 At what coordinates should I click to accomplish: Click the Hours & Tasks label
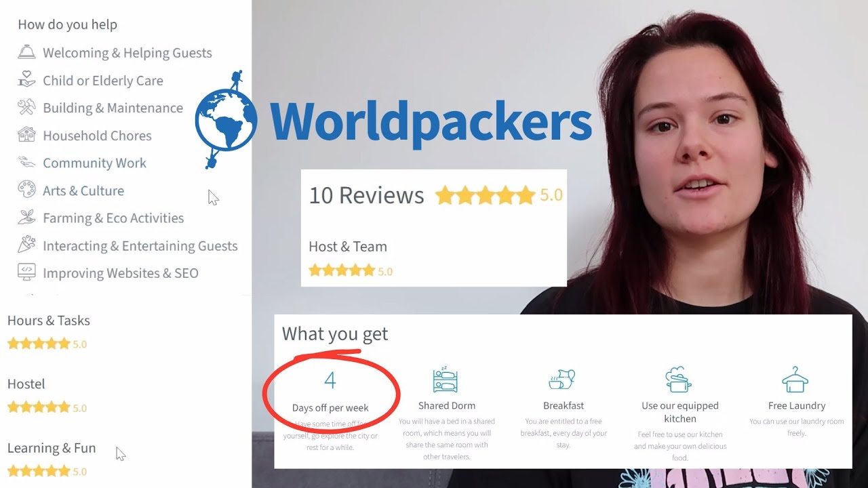point(49,321)
